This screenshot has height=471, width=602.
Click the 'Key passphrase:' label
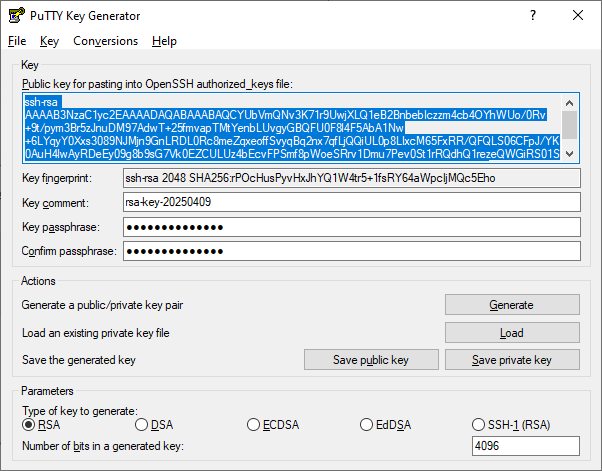click(x=61, y=227)
